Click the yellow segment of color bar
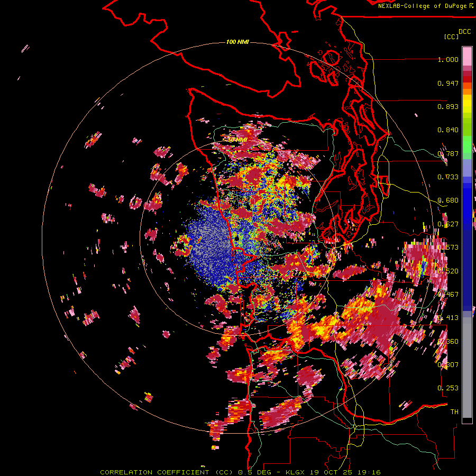476x476 pixels. coord(467,104)
